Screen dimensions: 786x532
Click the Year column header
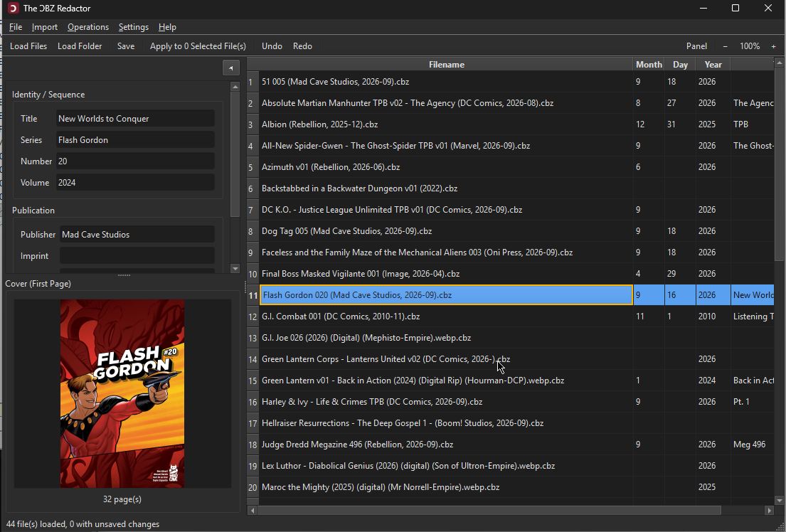click(713, 65)
